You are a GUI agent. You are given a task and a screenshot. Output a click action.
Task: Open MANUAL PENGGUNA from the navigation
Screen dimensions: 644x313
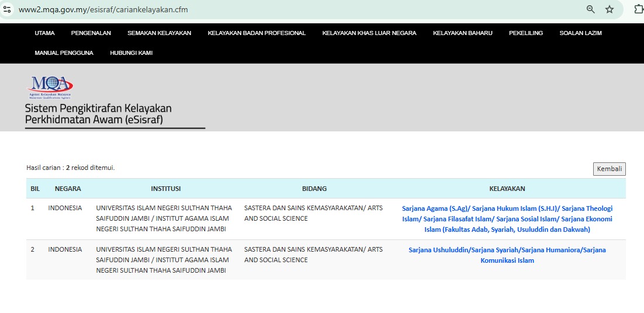pos(64,53)
